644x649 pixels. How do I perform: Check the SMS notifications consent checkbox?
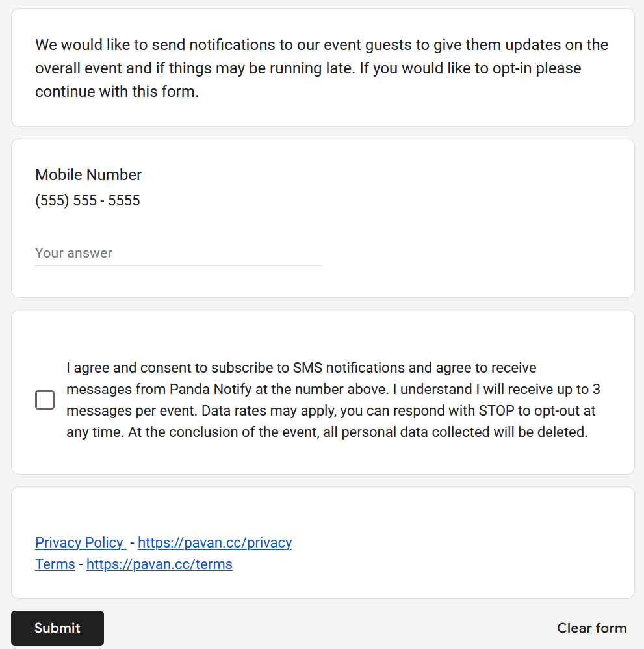pos(45,400)
